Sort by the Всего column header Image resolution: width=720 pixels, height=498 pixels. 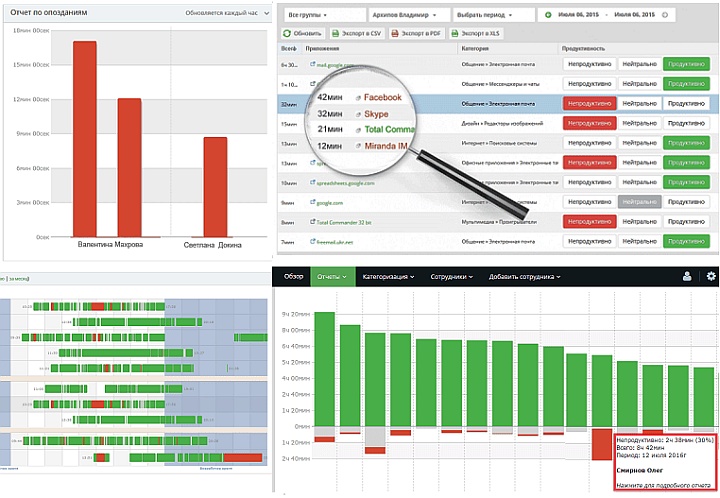[x=289, y=48]
